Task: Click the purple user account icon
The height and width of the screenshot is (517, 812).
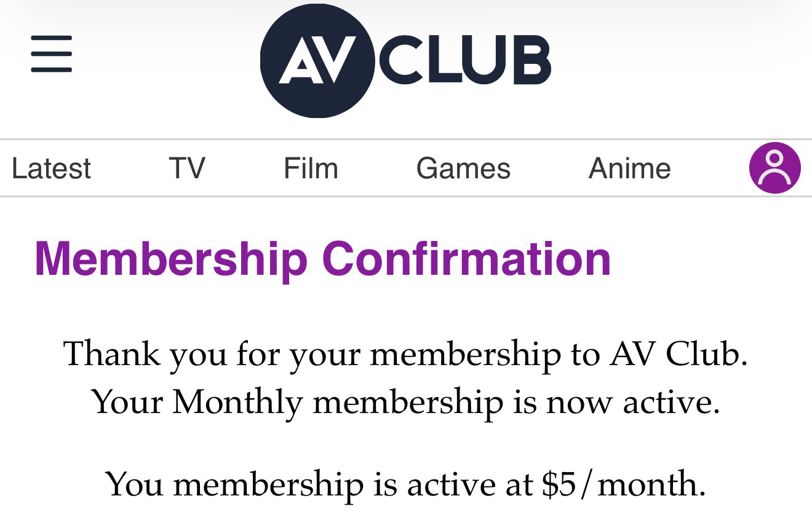Action: pos(774,168)
